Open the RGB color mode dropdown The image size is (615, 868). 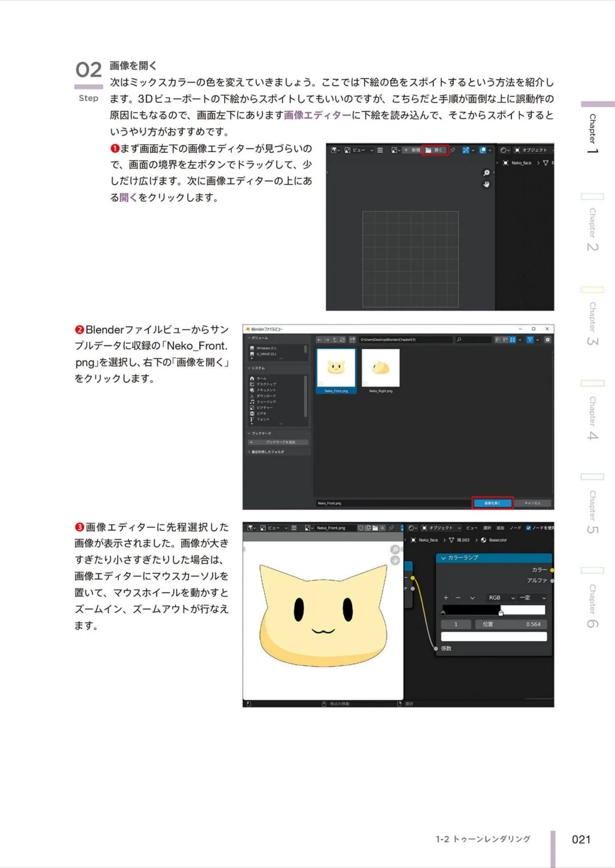click(500, 598)
